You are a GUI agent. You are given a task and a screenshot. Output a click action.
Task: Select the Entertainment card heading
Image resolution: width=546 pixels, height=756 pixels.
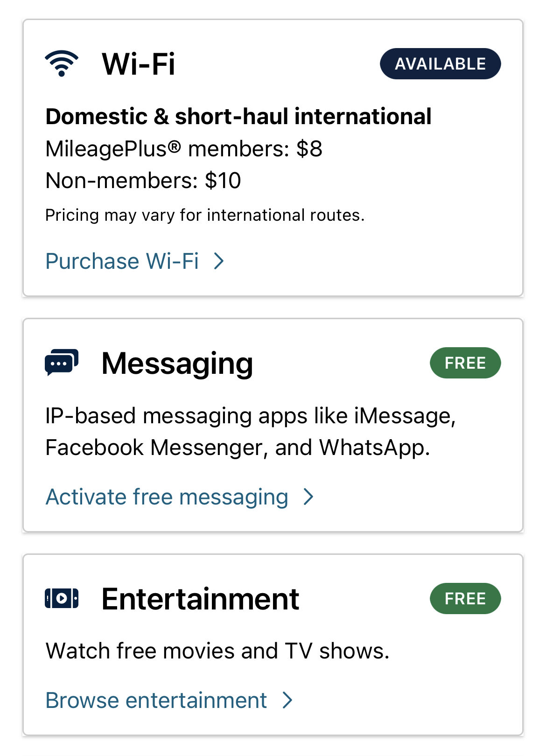[200, 599]
